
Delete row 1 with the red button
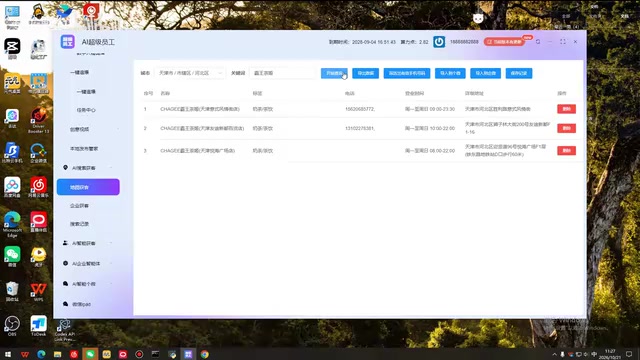[x=567, y=109]
